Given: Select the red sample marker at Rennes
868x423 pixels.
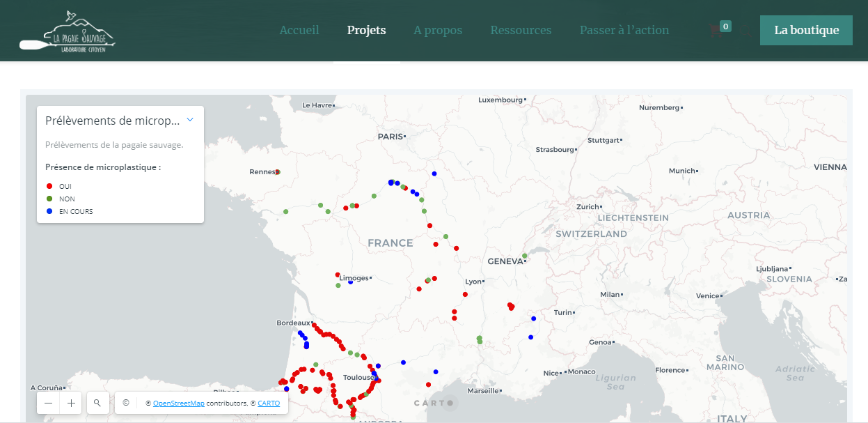Looking at the screenshot, I should (x=278, y=171).
